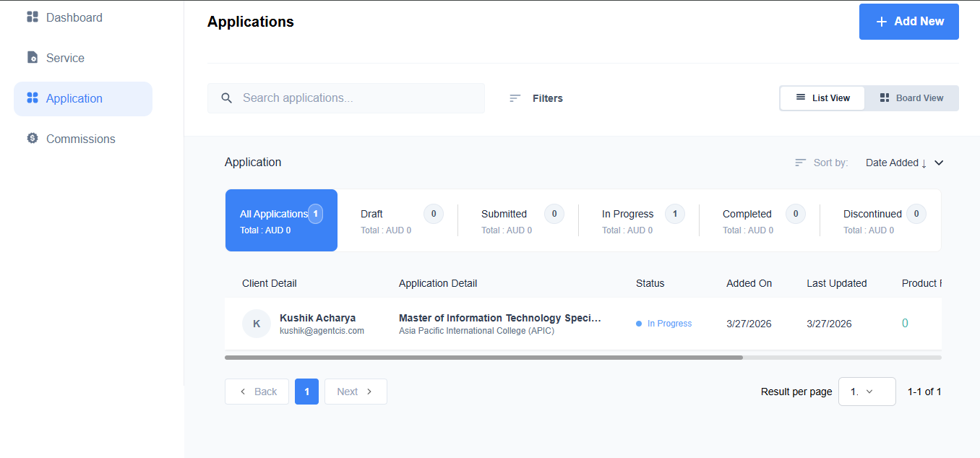Click the Application icon in sidebar
The width and height of the screenshot is (980, 458).
click(x=33, y=98)
